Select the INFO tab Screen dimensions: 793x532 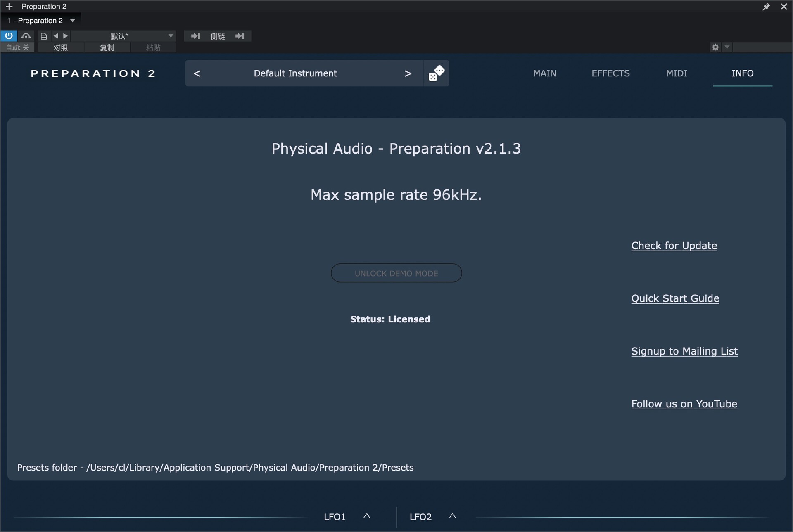[x=743, y=73]
